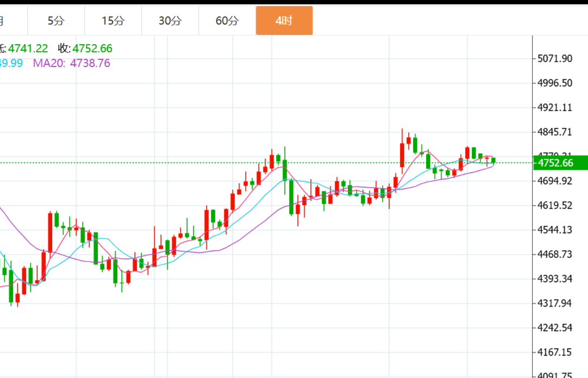
Task: Select the 15分 chart interval
Action: pyautogui.click(x=113, y=21)
